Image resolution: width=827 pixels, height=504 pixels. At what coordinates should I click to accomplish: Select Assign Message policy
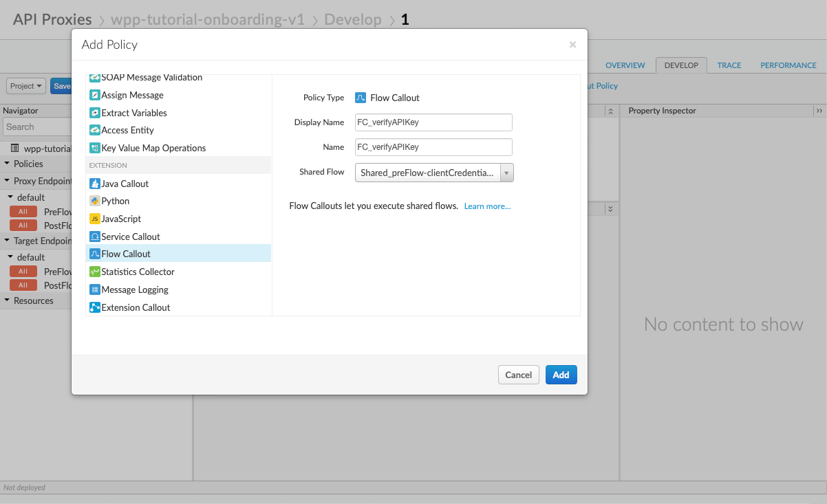(132, 95)
